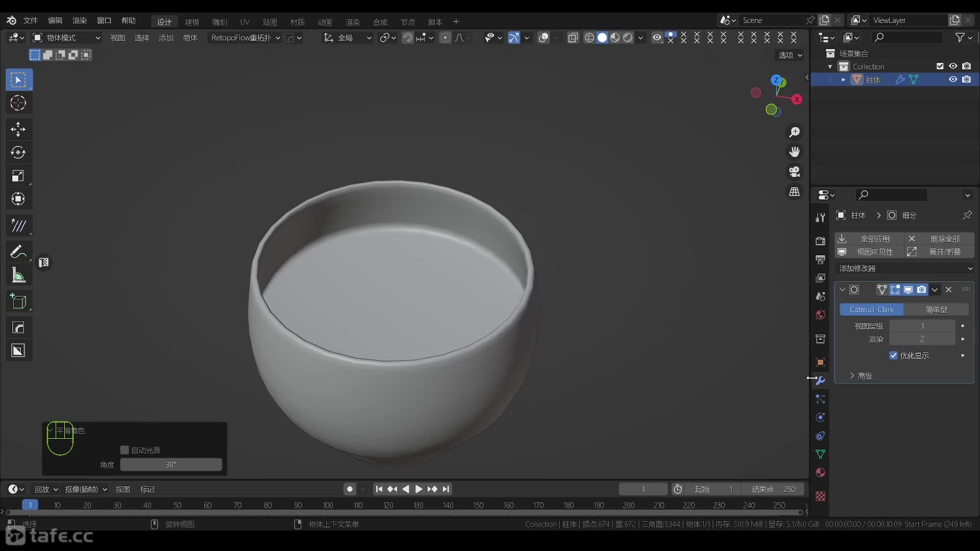Screen dimensions: 980x551
Task: Select the box select tool in toolbar
Action: 19,80
